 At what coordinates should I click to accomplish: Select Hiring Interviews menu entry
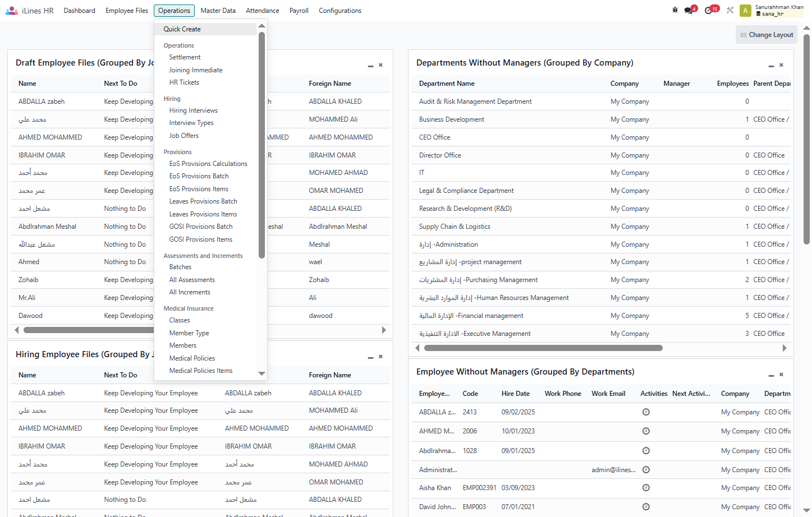pyautogui.click(x=205, y=110)
